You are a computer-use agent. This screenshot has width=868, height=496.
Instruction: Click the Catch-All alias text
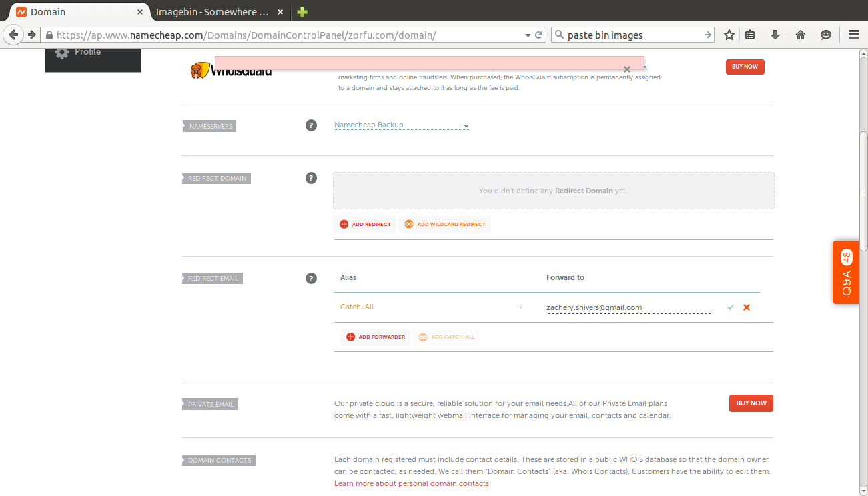pos(357,307)
